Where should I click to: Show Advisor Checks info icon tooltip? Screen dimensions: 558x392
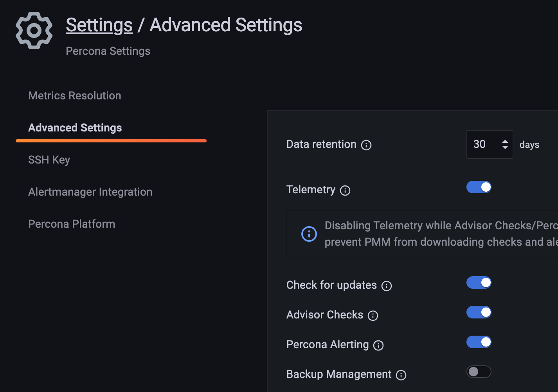click(373, 316)
